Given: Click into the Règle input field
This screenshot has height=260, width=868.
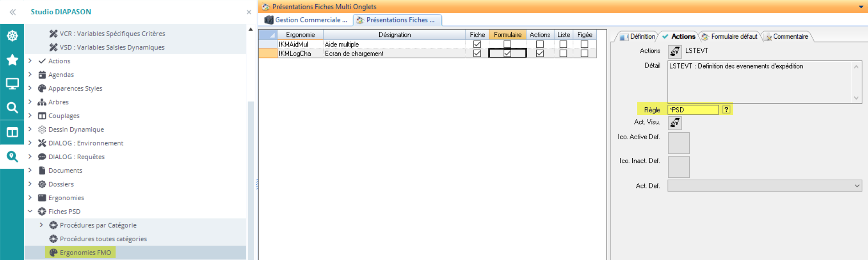Looking at the screenshot, I should (693, 109).
